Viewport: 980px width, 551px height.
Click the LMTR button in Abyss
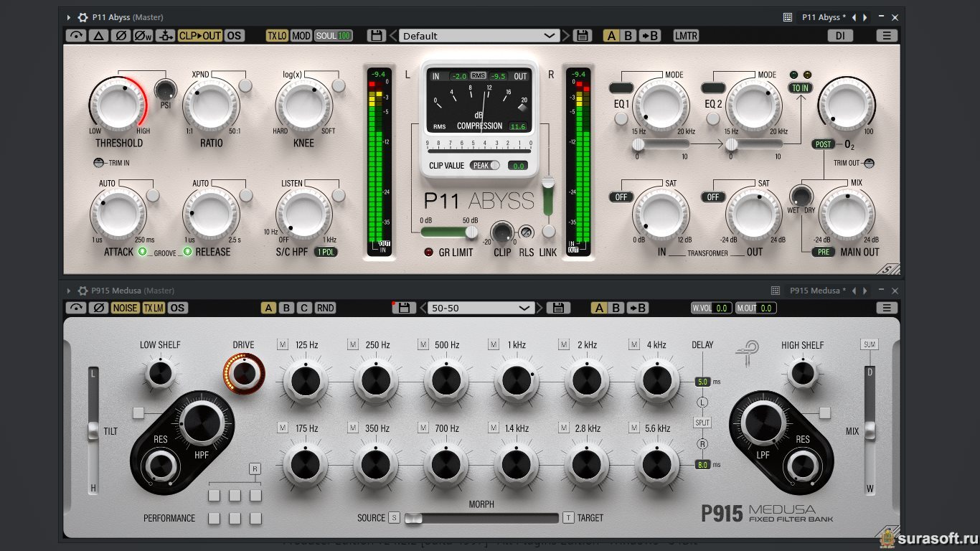pyautogui.click(x=686, y=36)
